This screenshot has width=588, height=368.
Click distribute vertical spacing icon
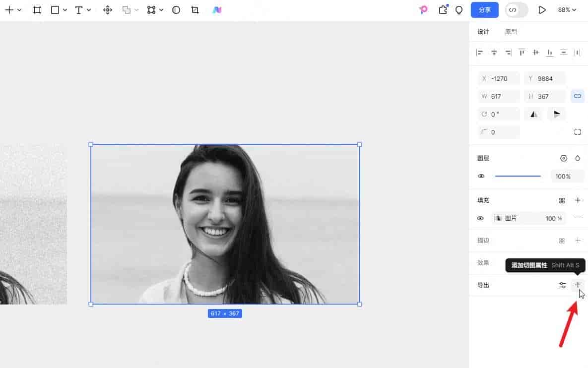(x=563, y=53)
